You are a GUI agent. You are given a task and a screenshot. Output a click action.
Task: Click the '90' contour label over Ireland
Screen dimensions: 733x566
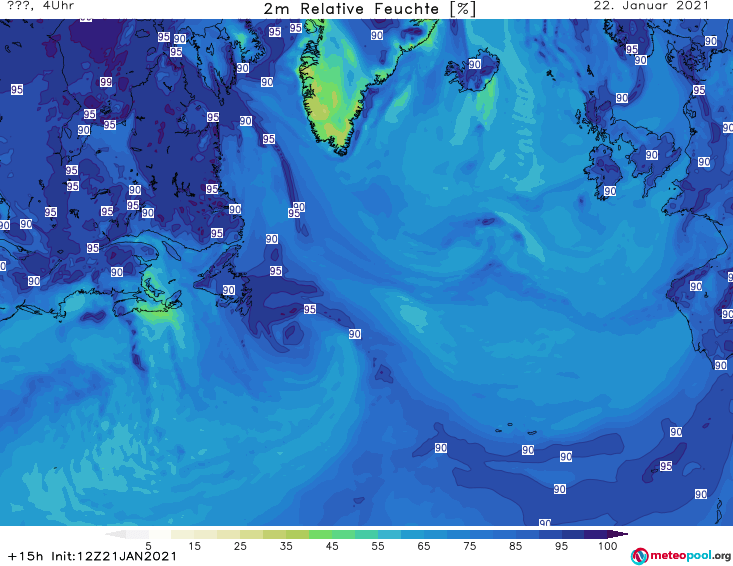pos(610,191)
